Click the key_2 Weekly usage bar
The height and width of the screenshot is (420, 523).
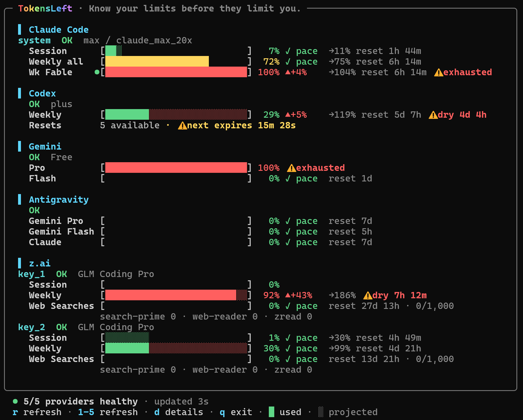(x=176, y=349)
